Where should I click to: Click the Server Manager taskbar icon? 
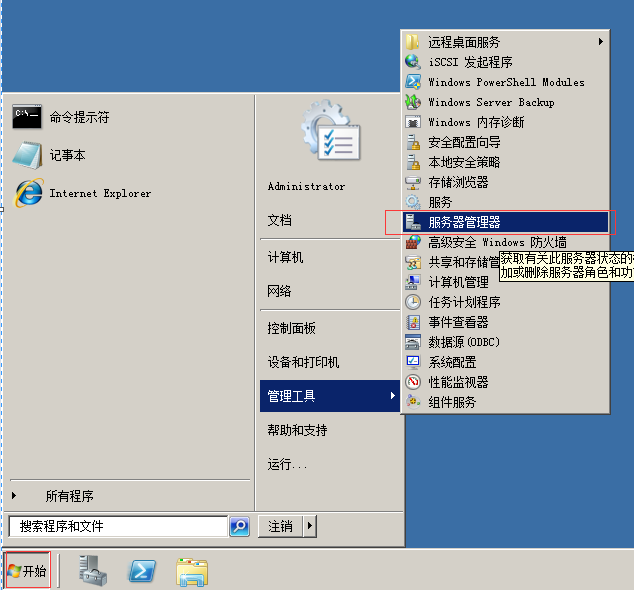[x=94, y=570]
